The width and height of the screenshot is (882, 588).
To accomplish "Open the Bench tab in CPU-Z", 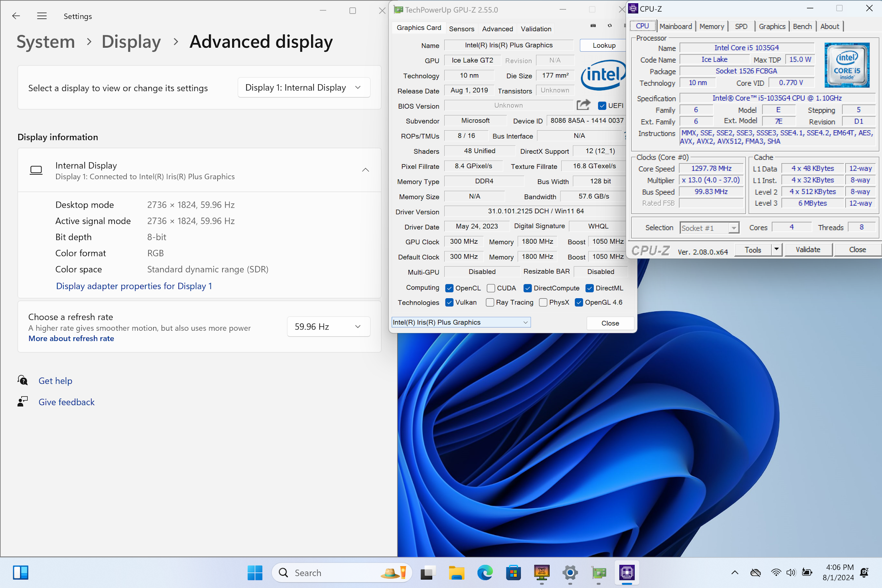I will pos(802,26).
